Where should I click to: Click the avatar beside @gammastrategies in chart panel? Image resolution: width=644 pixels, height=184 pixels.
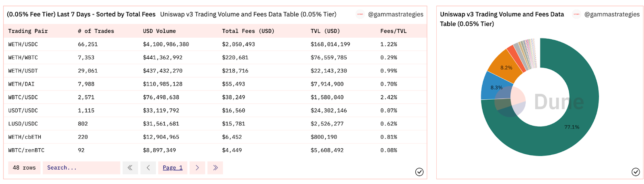576,14
